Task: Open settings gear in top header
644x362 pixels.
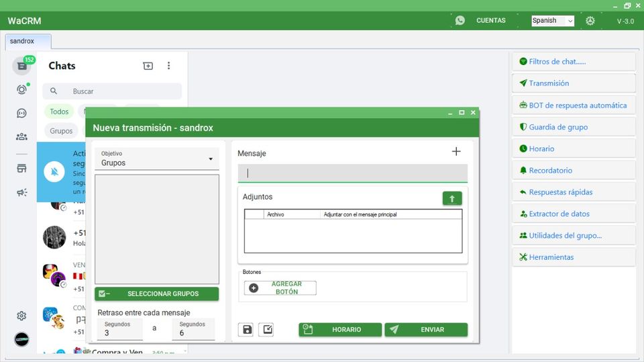Action: point(590,21)
